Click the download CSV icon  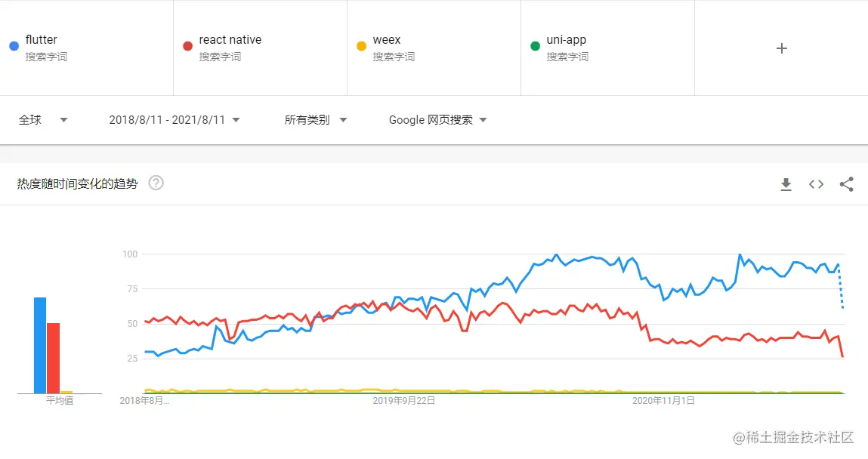(x=786, y=184)
